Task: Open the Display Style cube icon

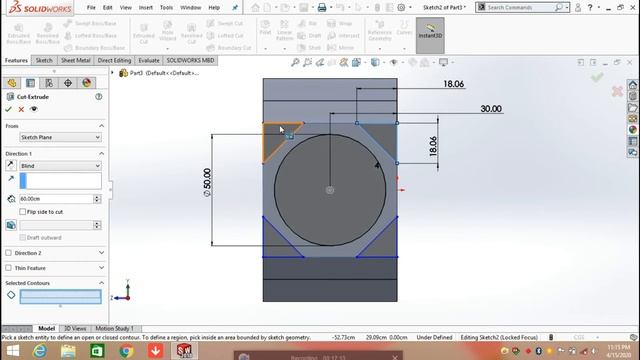Action: pyautogui.click(x=375, y=62)
